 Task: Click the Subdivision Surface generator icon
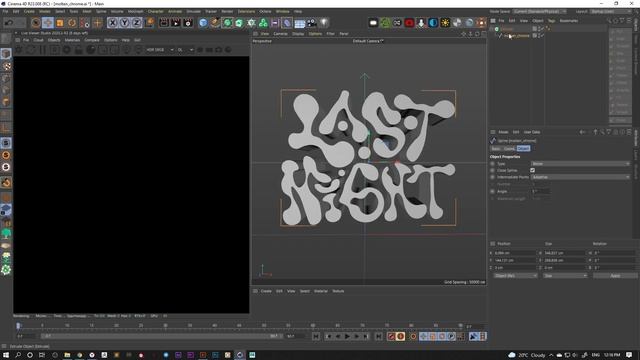coord(227,23)
